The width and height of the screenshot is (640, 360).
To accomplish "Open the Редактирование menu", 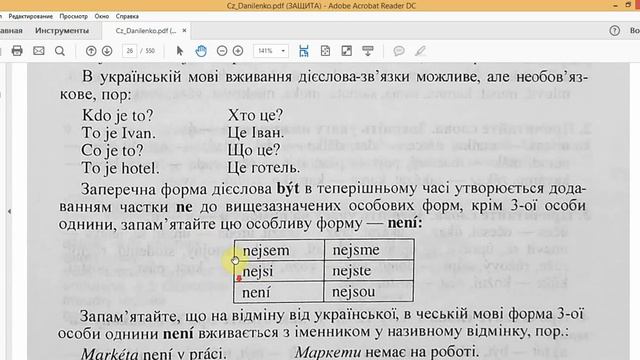I will 31,16.
